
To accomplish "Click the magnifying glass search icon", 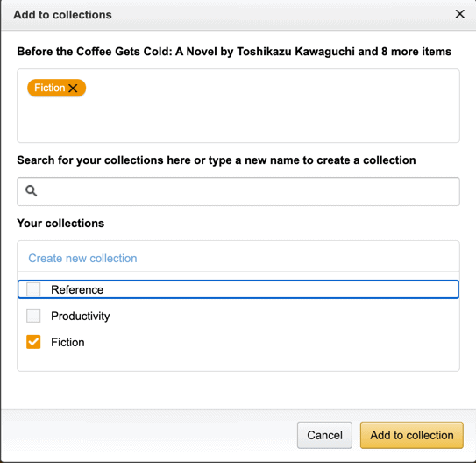I will (x=31, y=191).
